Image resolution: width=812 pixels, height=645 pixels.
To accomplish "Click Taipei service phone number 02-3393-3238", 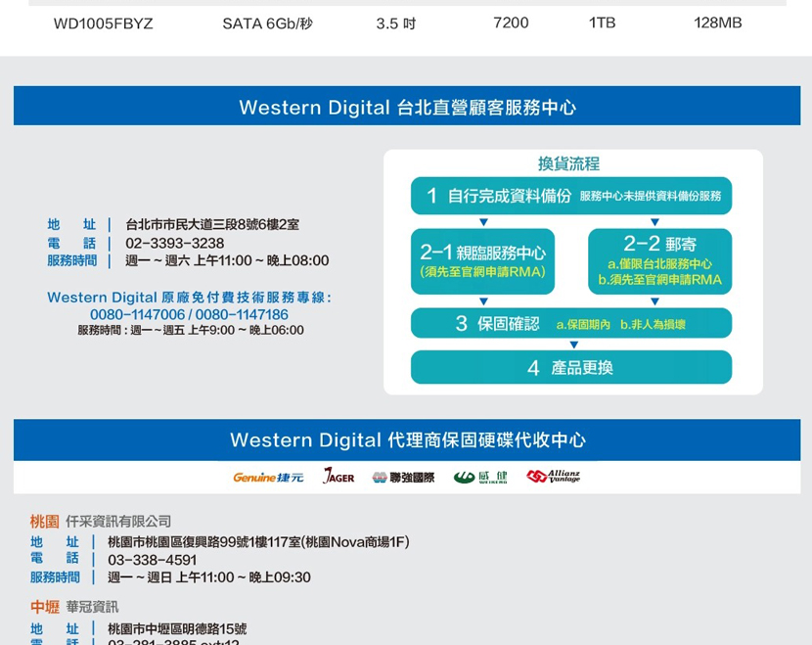I will [x=174, y=243].
